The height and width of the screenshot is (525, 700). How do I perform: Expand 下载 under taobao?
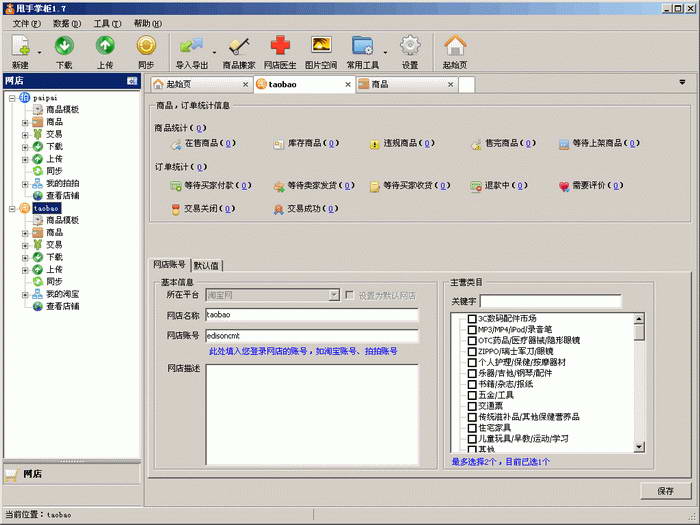pos(25,258)
